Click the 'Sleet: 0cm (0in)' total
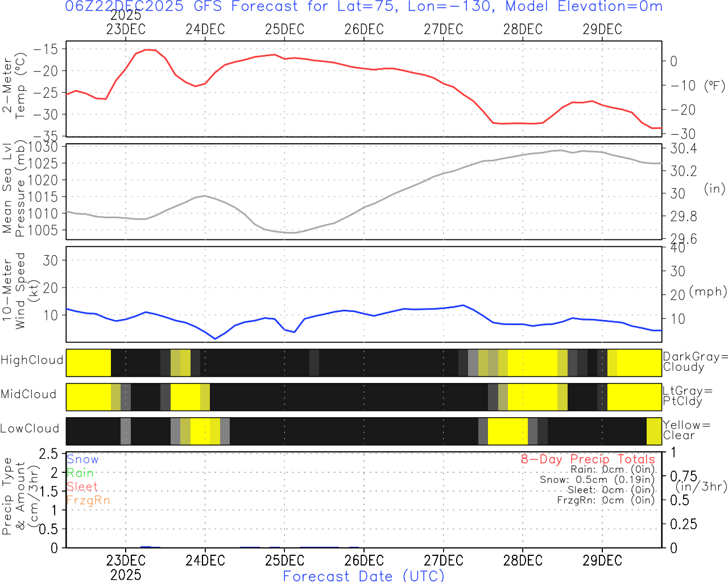 pyautogui.click(x=611, y=490)
